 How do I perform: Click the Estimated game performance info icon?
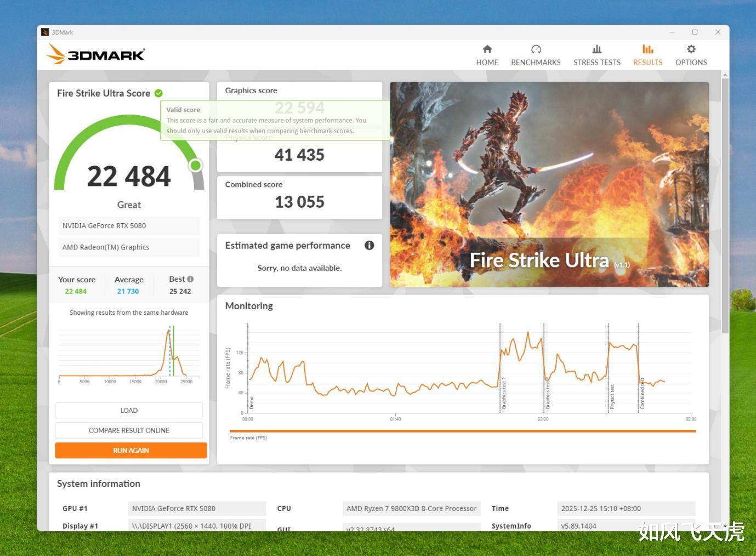click(x=370, y=245)
